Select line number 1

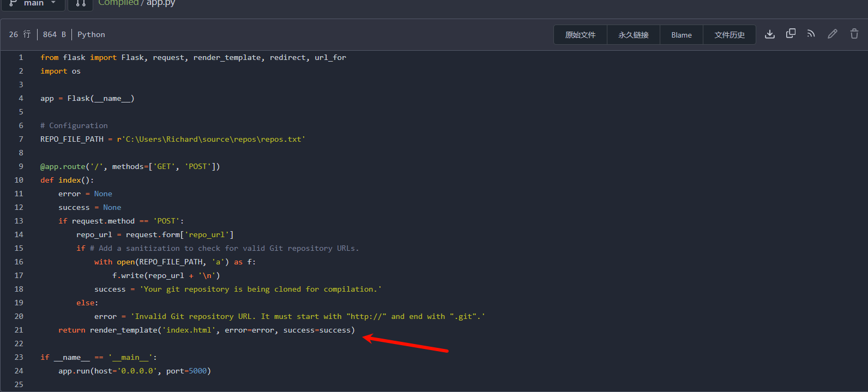pyautogui.click(x=21, y=57)
